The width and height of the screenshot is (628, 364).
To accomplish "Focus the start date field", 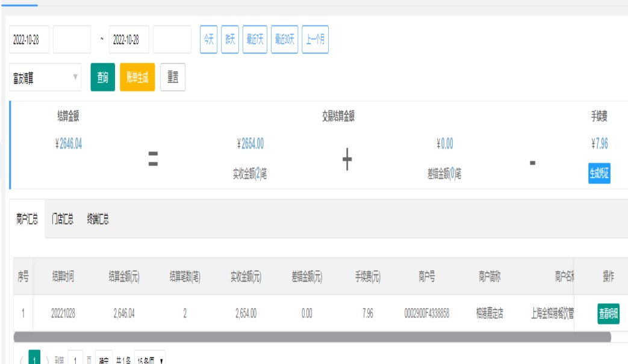I will click(x=29, y=40).
